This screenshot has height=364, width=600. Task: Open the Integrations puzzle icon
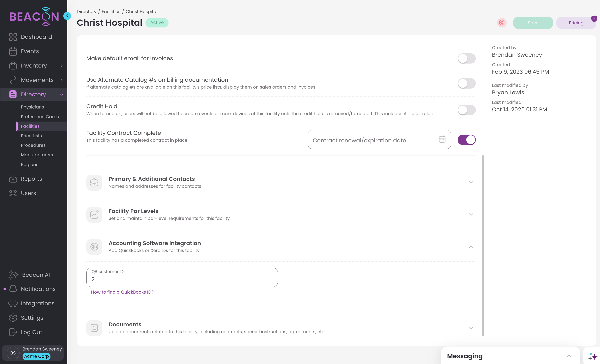(13, 303)
